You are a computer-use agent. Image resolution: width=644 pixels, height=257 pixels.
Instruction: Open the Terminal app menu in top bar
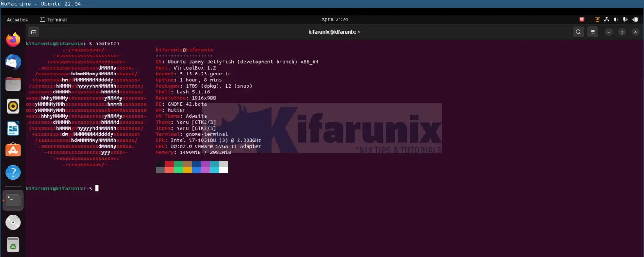[53, 19]
